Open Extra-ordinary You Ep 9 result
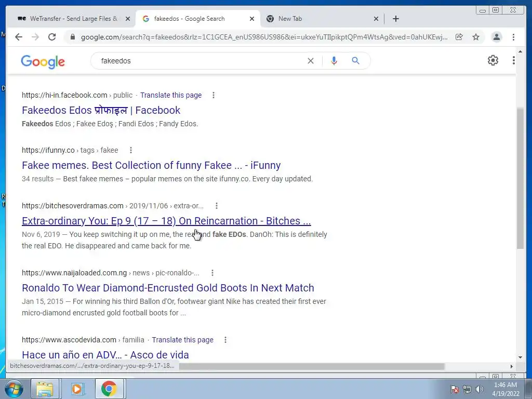Viewport: 532px width, 399px height. (166, 221)
